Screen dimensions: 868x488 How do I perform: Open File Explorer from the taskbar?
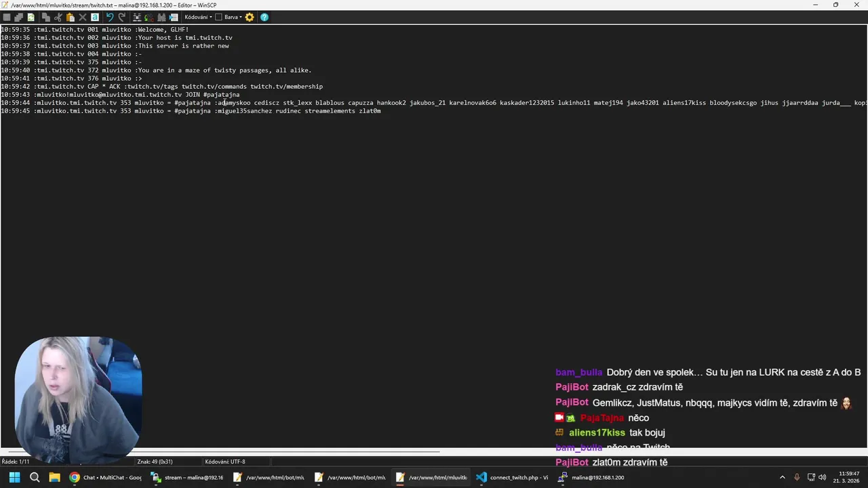[54, 477]
